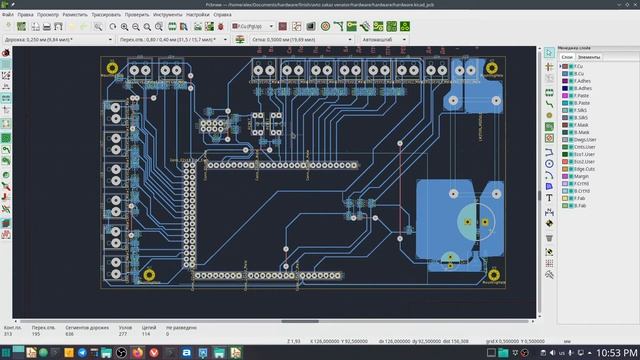
Task: Open the Просмотр menu
Action: (x=48, y=14)
